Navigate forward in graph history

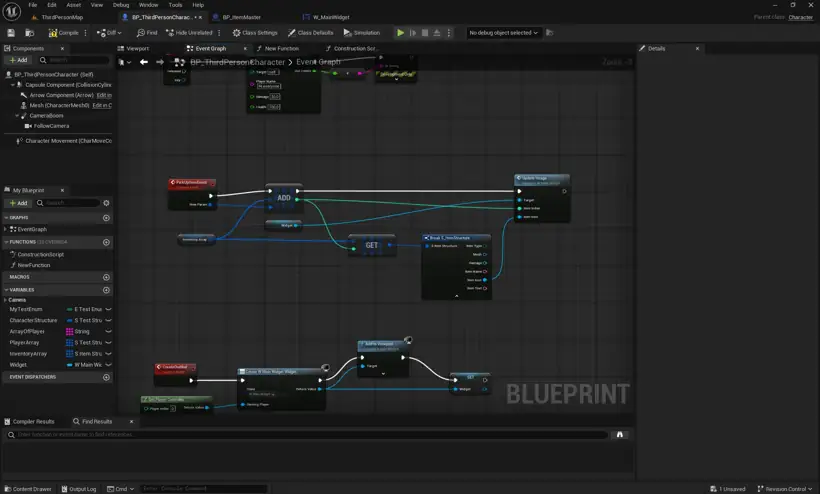pyautogui.click(x=160, y=62)
